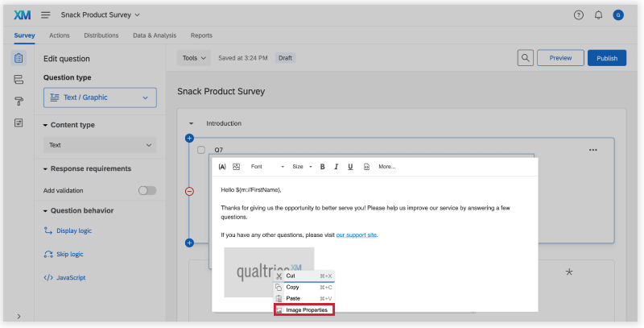Open the Survey flow sidebar icon
The width and height of the screenshot is (644, 328).
(x=19, y=79)
